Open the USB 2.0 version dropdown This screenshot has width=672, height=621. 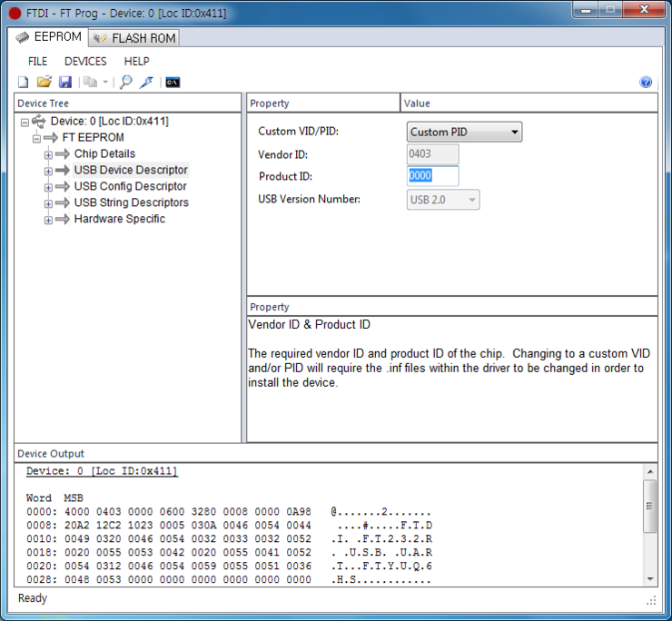pos(443,200)
